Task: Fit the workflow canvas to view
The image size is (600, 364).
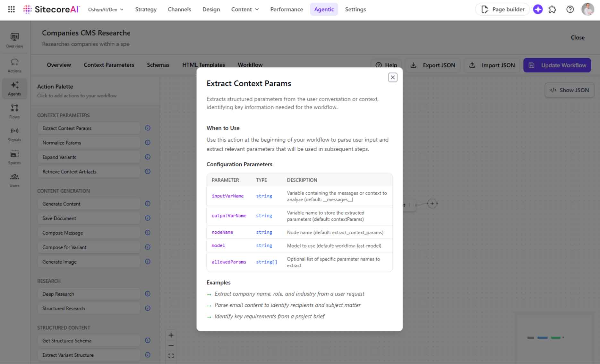Action: 171,356
